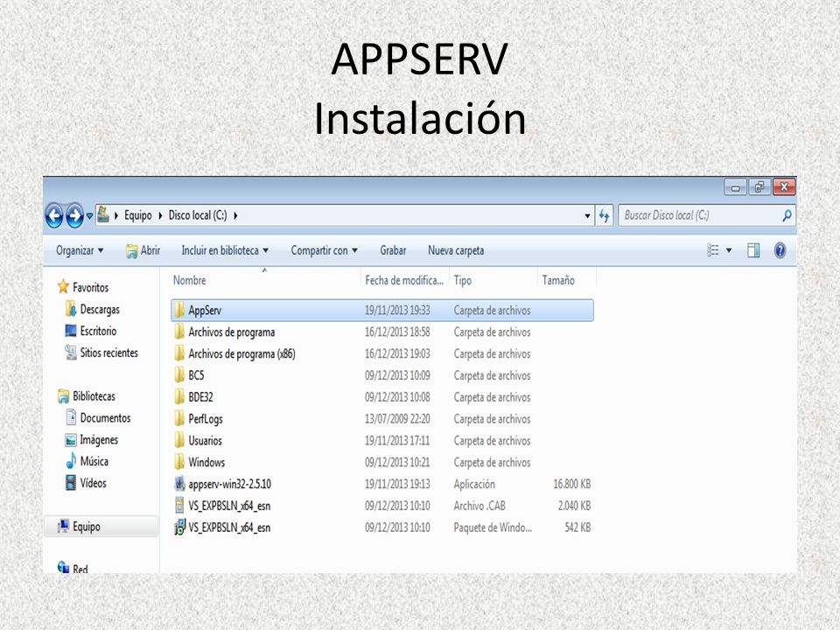
Task: Expand the arrow after the Disco local (C:) breadcrumb
Action: tap(235, 216)
